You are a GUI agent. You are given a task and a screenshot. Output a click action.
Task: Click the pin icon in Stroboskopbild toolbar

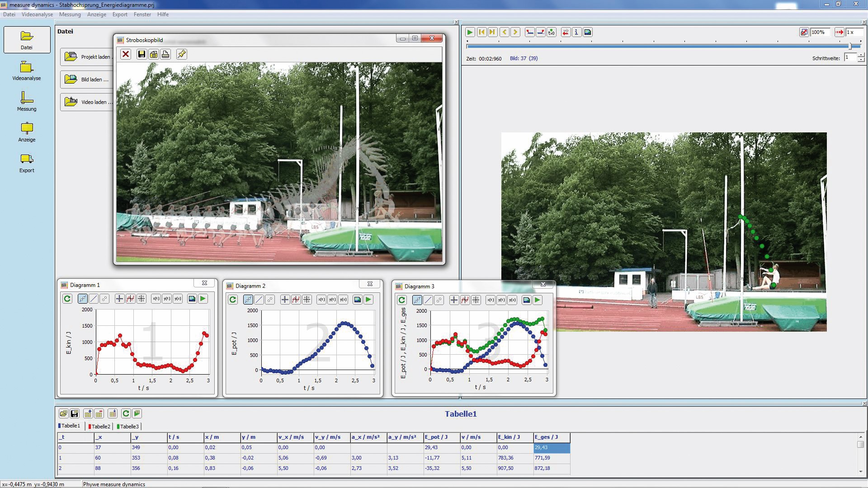click(181, 54)
